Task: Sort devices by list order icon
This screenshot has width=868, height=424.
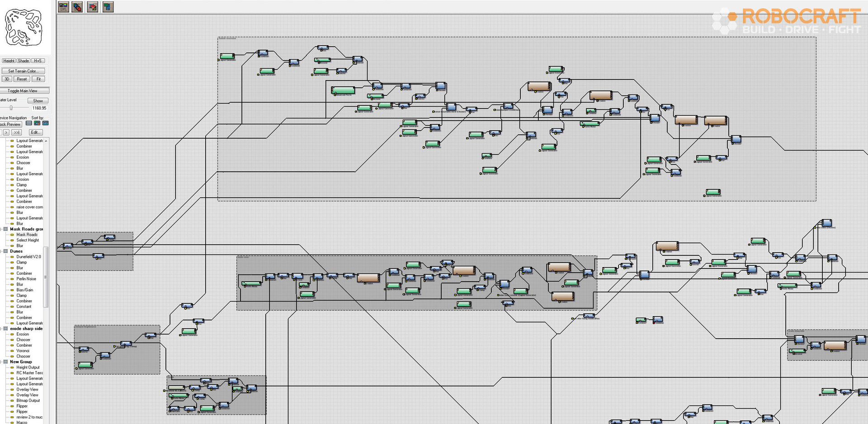Action: tap(29, 123)
